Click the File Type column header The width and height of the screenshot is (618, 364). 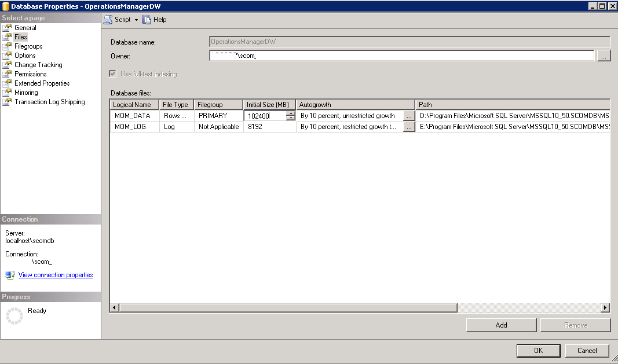(176, 105)
